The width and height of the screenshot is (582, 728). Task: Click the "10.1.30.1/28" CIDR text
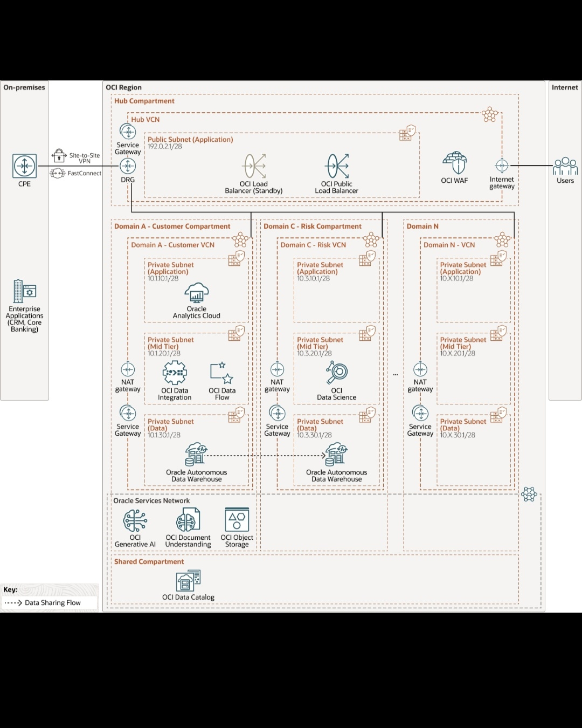click(x=164, y=435)
